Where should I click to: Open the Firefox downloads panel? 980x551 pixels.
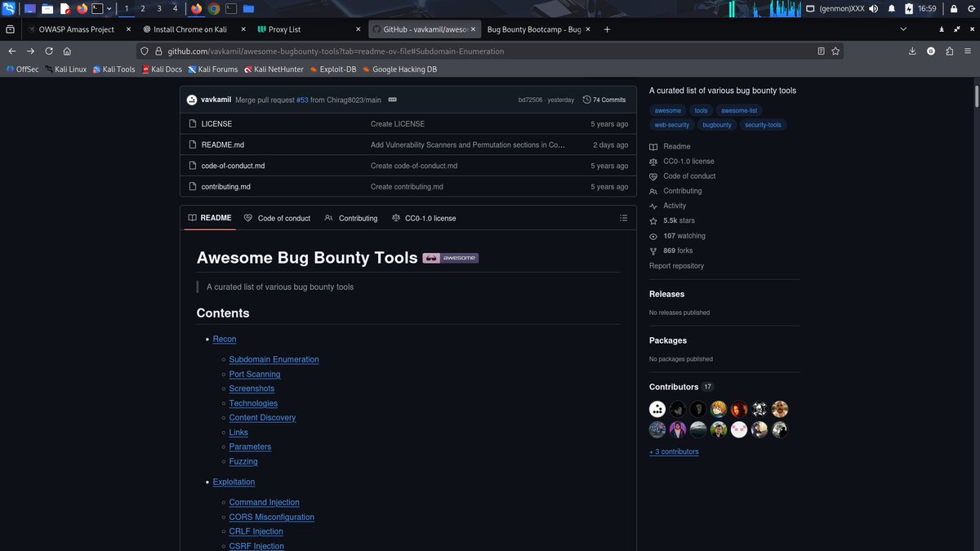tap(912, 51)
